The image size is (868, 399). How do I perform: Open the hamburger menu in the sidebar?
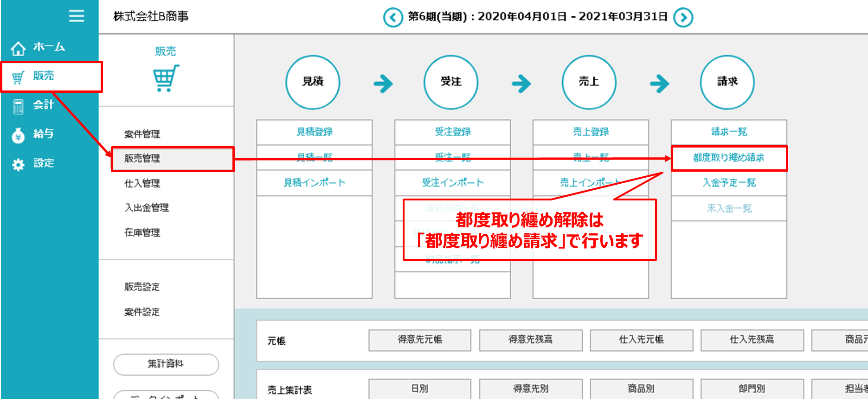tap(77, 16)
